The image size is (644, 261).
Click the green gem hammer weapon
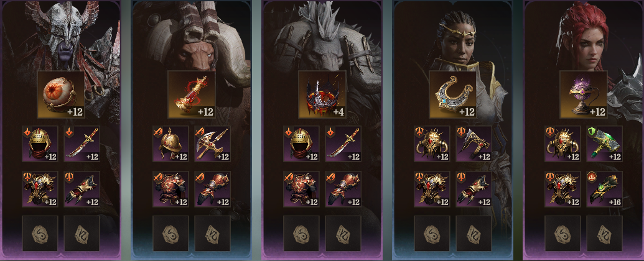[x=604, y=144]
